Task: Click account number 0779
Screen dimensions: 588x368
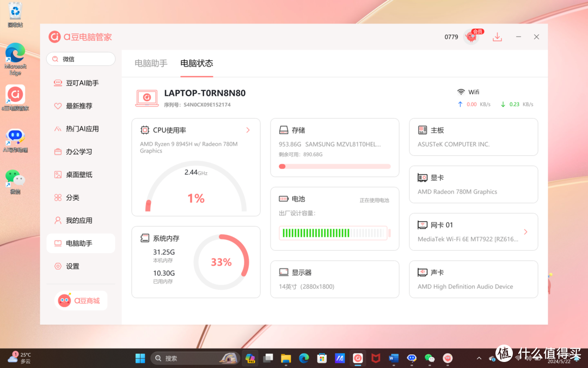Action: click(451, 37)
